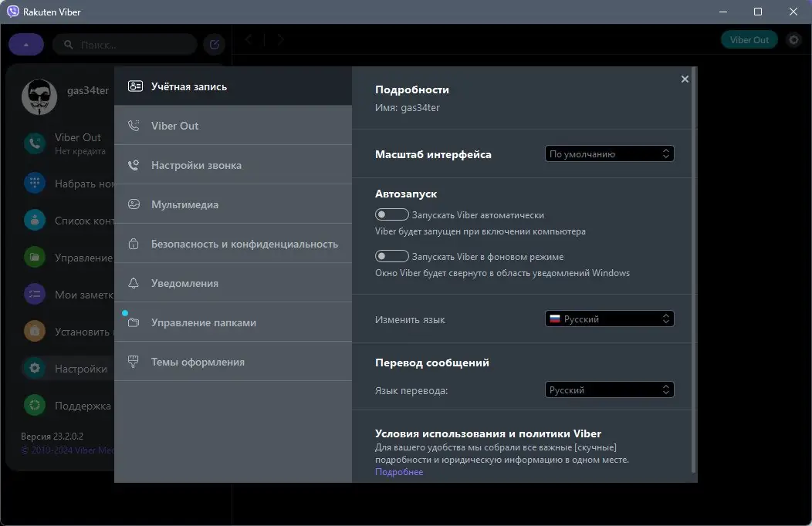Click the settings gear icon top right

pyautogui.click(x=794, y=39)
